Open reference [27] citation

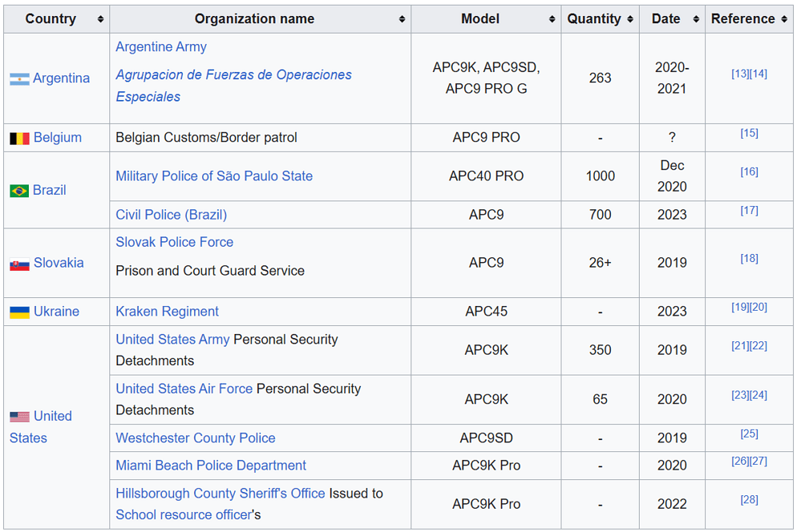(759, 461)
